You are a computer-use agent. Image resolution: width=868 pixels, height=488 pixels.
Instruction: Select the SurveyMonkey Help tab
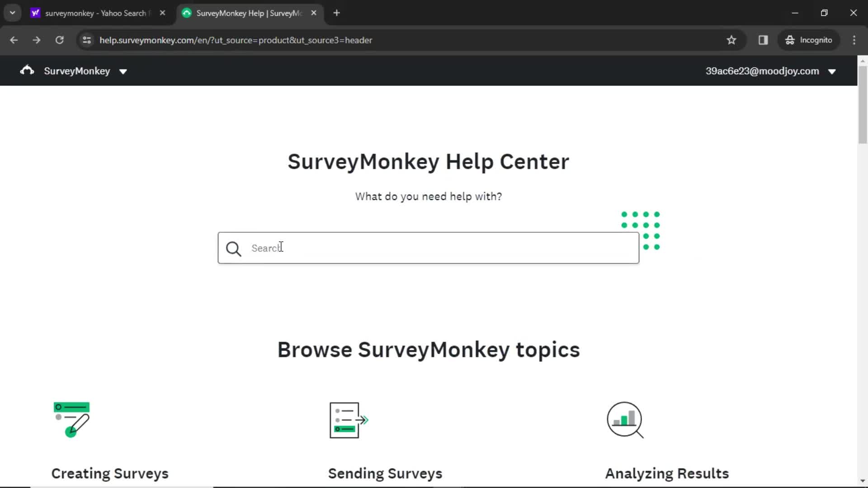[249, 13]
